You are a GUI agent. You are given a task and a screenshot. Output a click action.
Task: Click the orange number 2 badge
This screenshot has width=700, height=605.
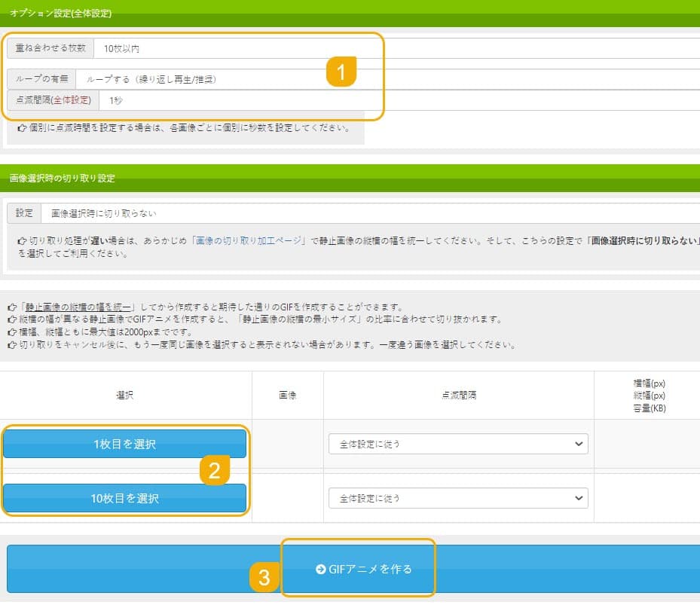214,470
